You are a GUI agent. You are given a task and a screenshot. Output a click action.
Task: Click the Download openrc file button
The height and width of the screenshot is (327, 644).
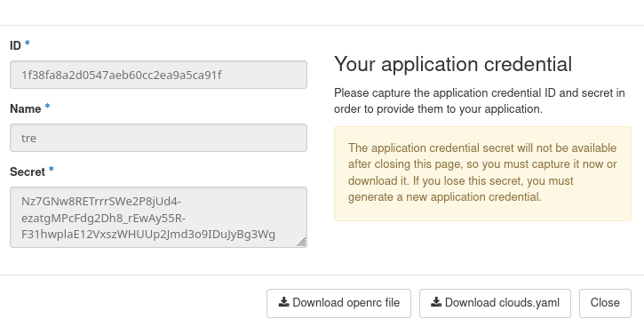click(338, 303)
